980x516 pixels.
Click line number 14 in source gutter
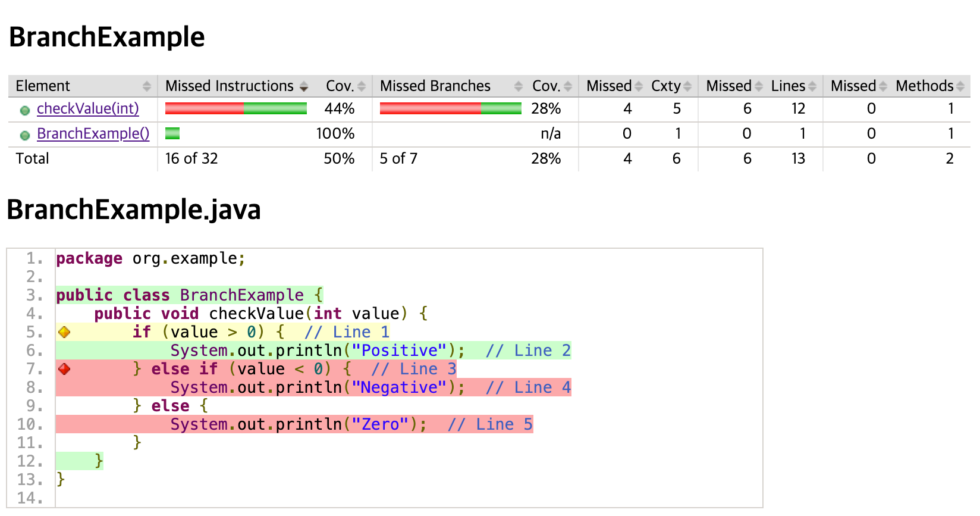click(x=30, y=498)
